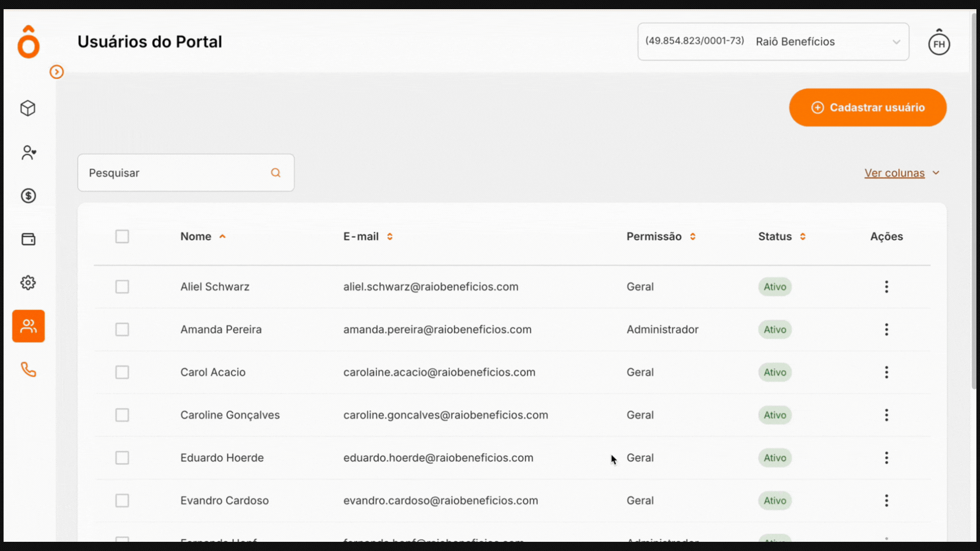
Task: Tick the select-all header checkbox
Action: click(x=122, y=237)
